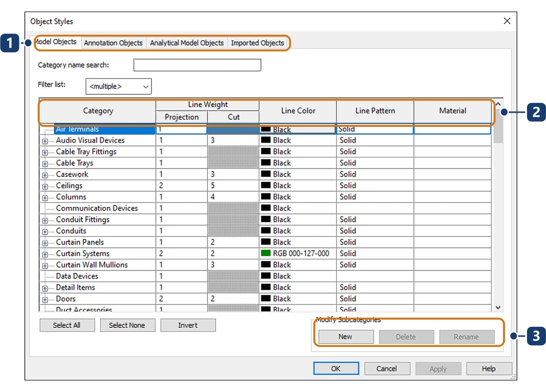Expand the Audio Visual Devices category
Screen dimensions: 546x392
45,141
